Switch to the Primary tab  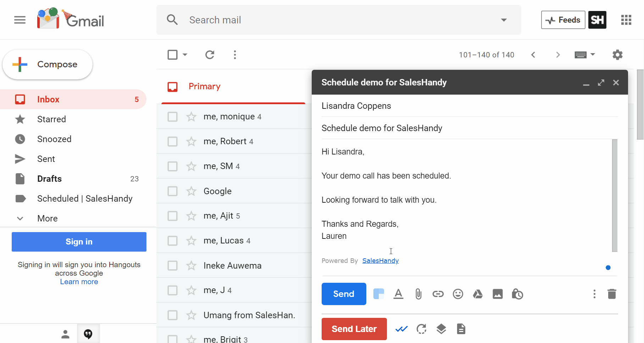pyautogui.click(x=205, y=86)
